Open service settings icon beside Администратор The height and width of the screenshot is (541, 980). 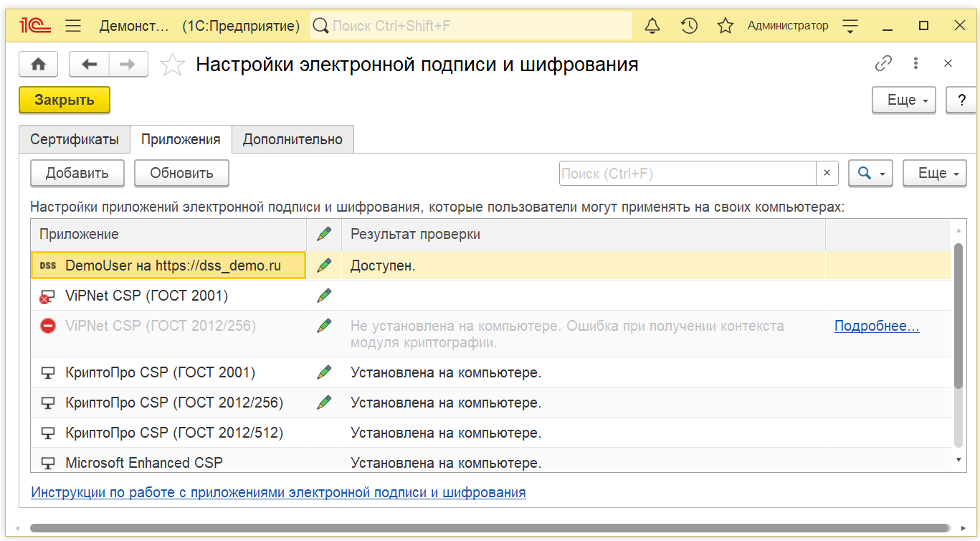pos(850,26)
